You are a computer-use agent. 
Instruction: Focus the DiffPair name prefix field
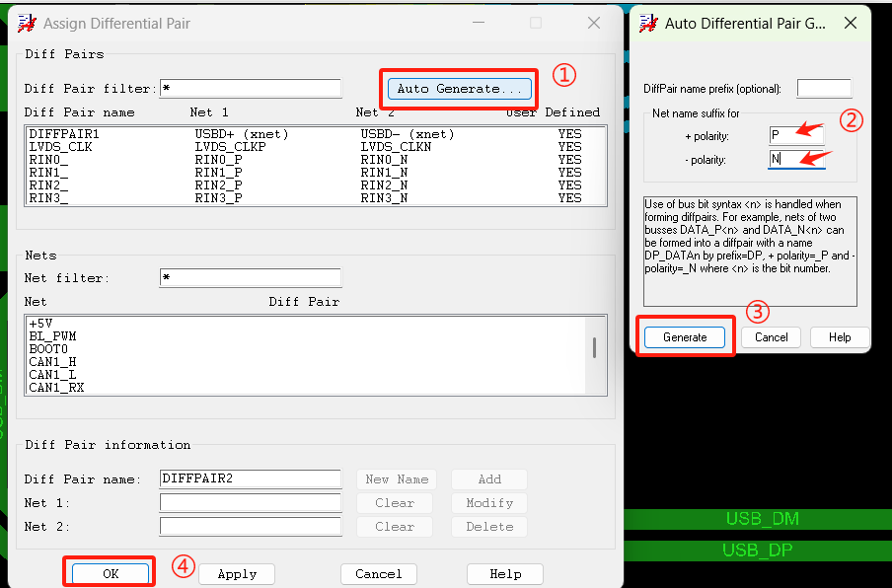click(824, 88)
